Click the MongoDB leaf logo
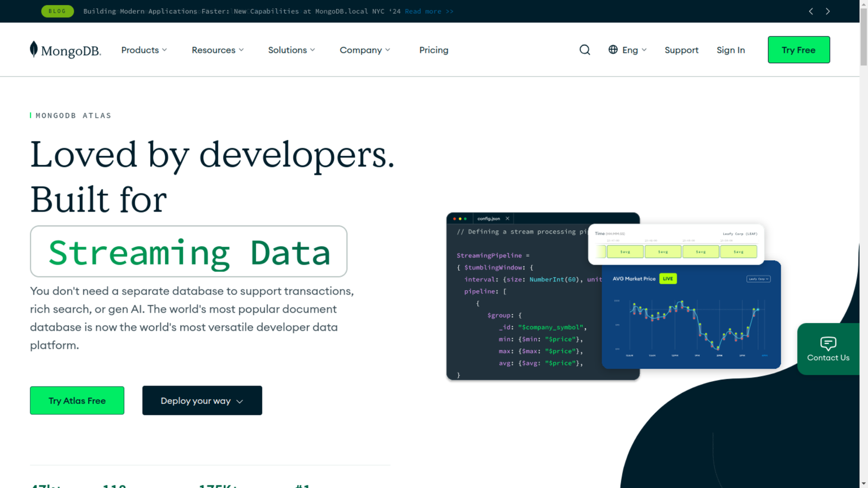This screenshot has height=488, width=868. click(x=34, y=49)
